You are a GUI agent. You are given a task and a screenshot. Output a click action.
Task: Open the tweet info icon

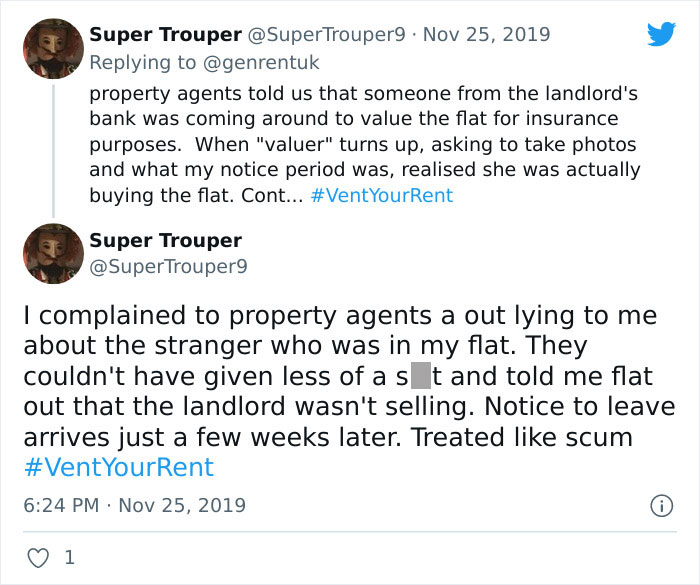pos(660,505)
